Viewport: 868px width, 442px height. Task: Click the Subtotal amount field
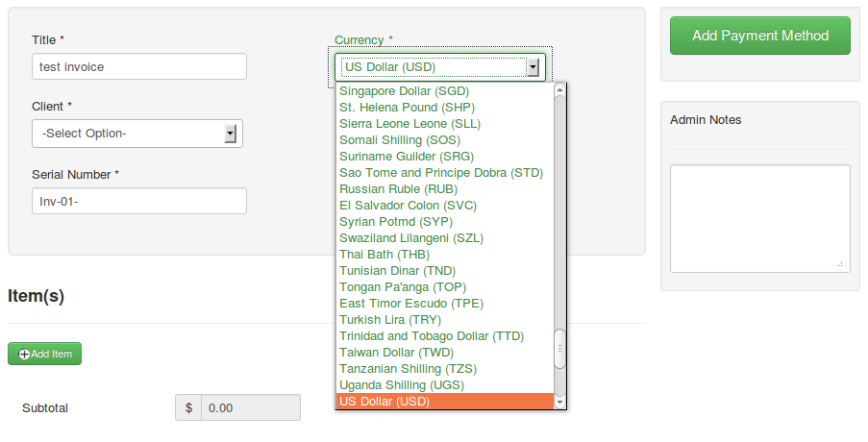[x=250, y=407]
